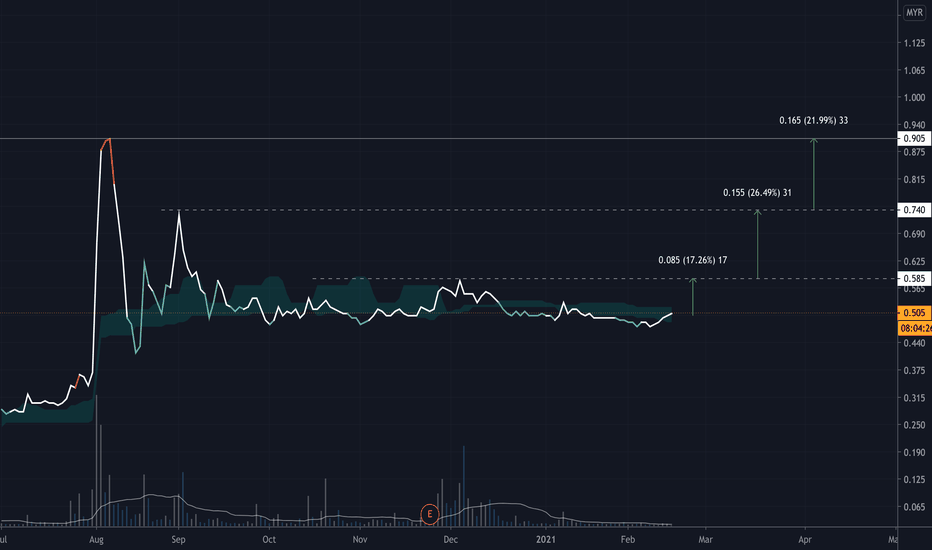Click the Nov label on the time axis
The height and width of the screenshot is (550, 932).
coord(360,540)
